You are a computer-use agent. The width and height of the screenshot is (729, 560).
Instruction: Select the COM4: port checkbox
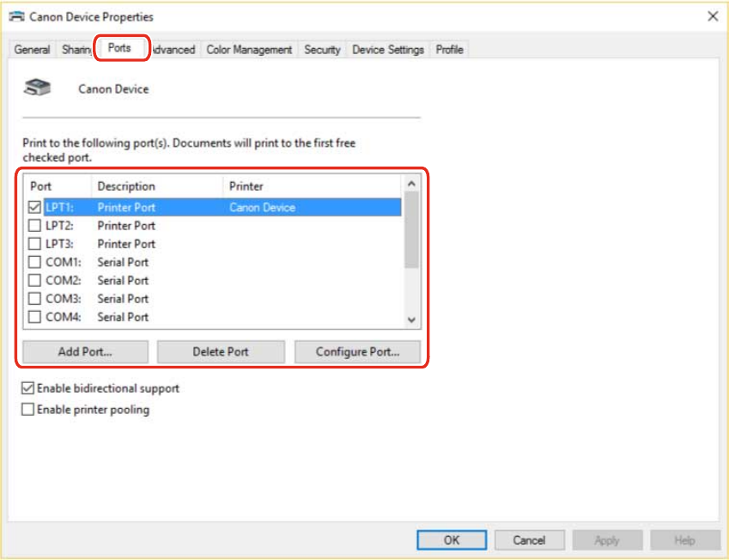[34, 317]
